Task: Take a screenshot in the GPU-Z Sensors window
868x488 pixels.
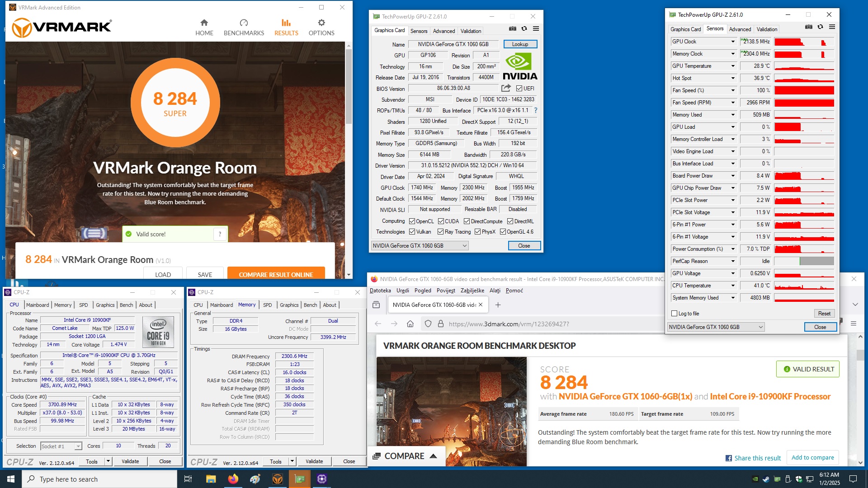Action: (809, 27)
